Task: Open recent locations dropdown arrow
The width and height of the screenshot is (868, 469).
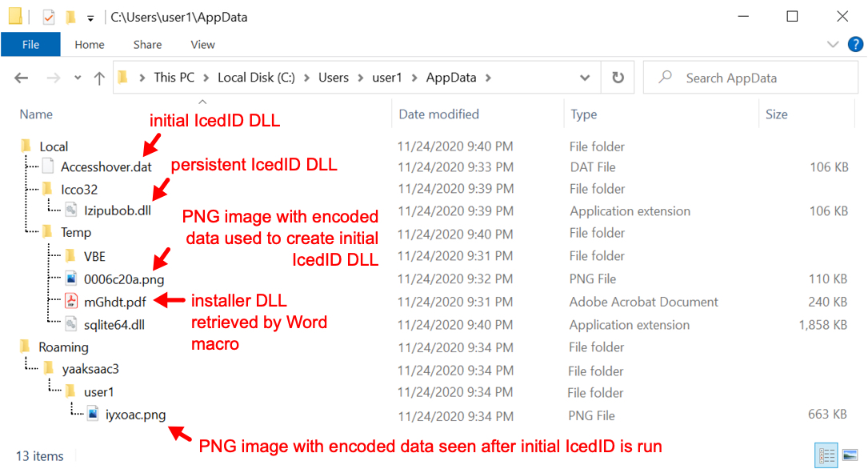Action: coord(78,78)
